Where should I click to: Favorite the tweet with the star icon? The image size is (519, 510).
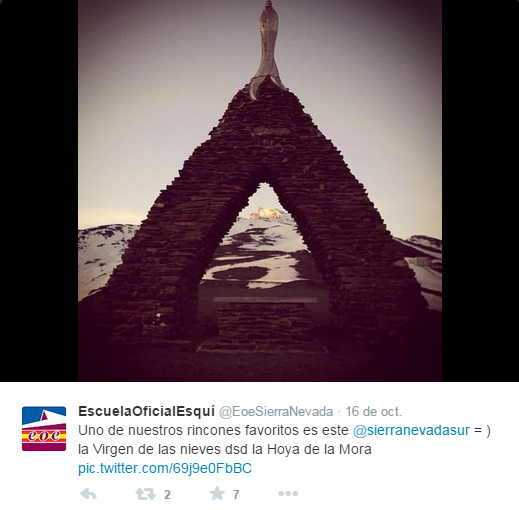(217, 493)
